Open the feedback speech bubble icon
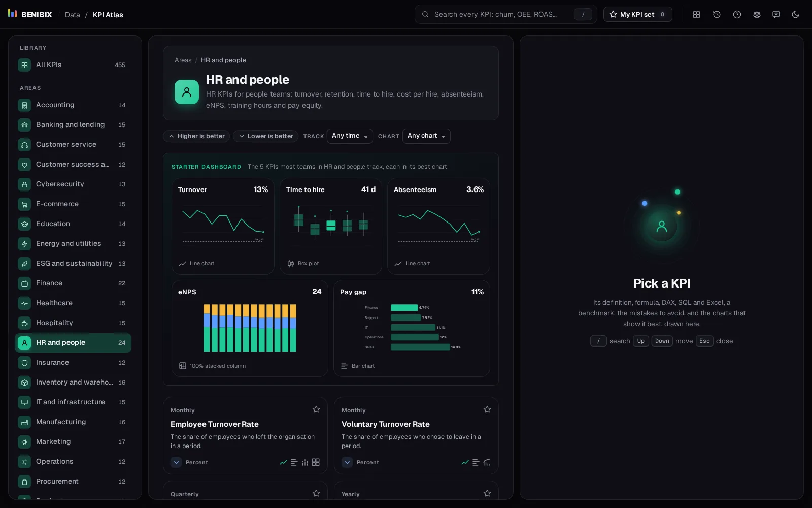This screenshot has height=508, width=812. (x=776, y=14)
